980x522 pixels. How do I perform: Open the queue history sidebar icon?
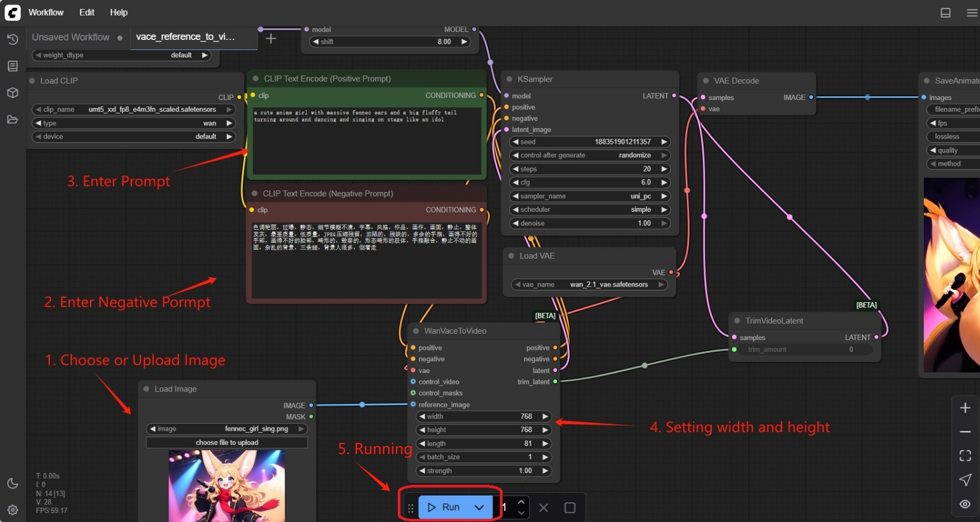(12, 39)
